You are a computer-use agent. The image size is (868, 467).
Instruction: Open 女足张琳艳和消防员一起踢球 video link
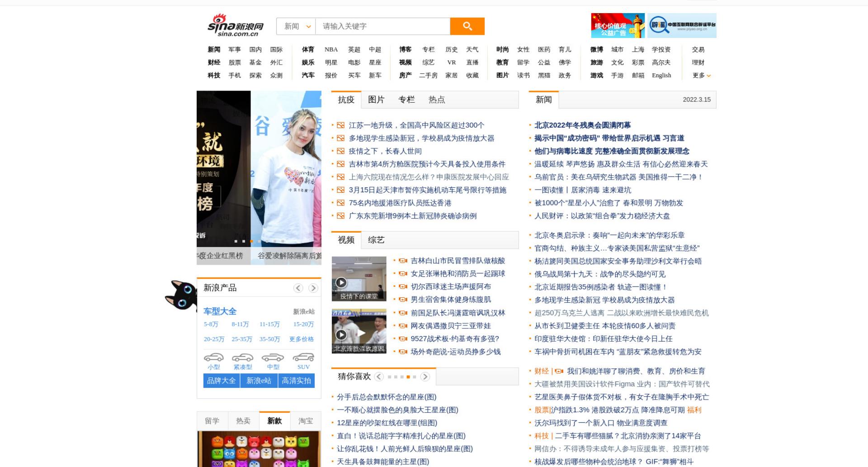coord(458,274)
